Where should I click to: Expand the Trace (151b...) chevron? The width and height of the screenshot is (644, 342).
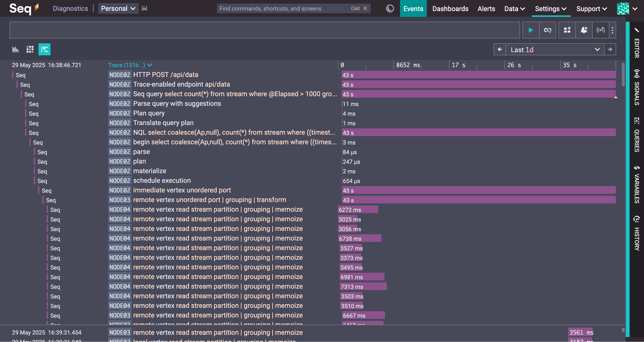(150, 65)
